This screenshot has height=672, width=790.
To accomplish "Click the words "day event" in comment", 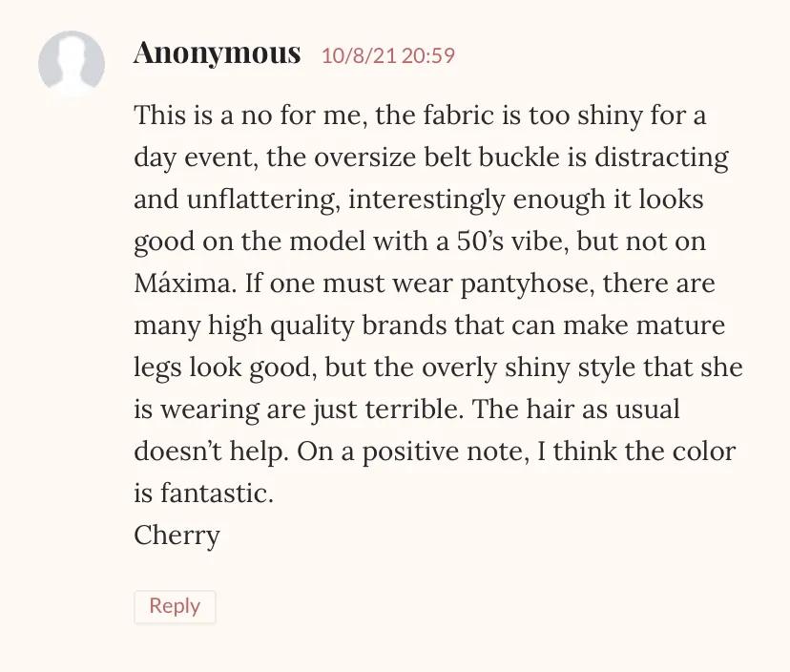I will (189, 157).
